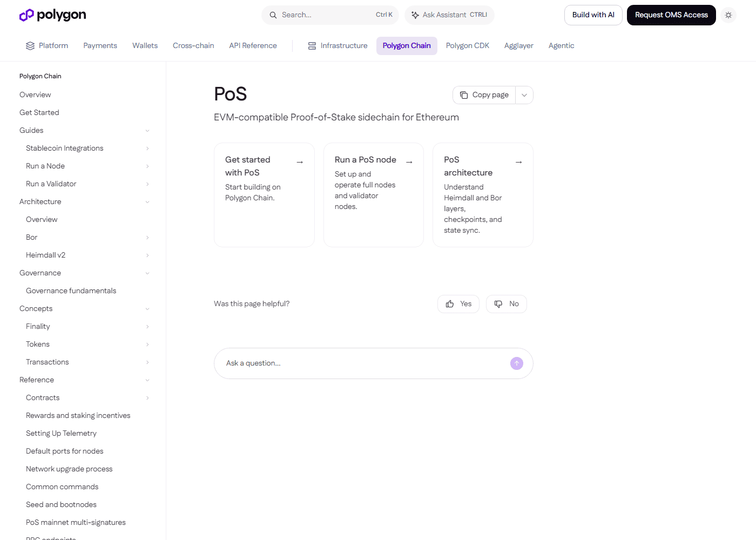The image size is (756, 540).
Task: Click arrow on Run a PoS node card
Action: tap(409, 162)
